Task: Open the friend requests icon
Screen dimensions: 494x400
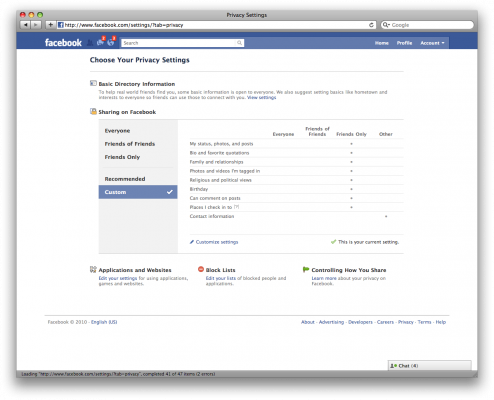Action: pyautogui.click(x=90, y=43)
